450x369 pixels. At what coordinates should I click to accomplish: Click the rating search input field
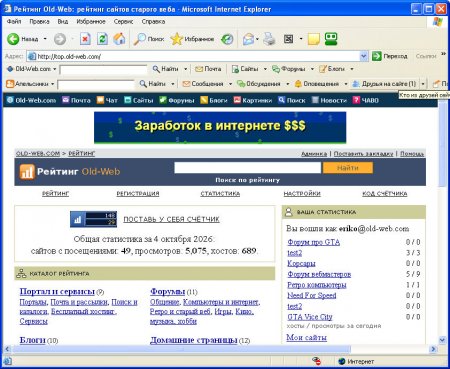pos(248,168)
